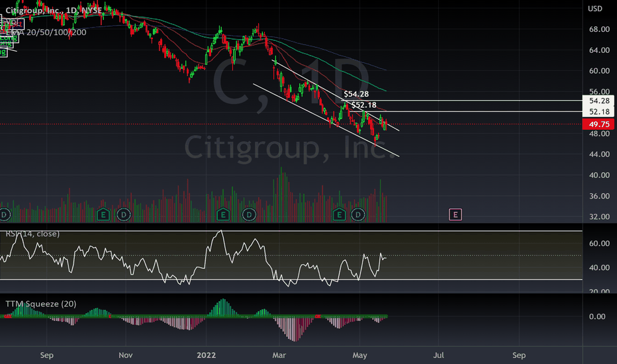Click the RSI axis value 40.00

tap(599, 267)
